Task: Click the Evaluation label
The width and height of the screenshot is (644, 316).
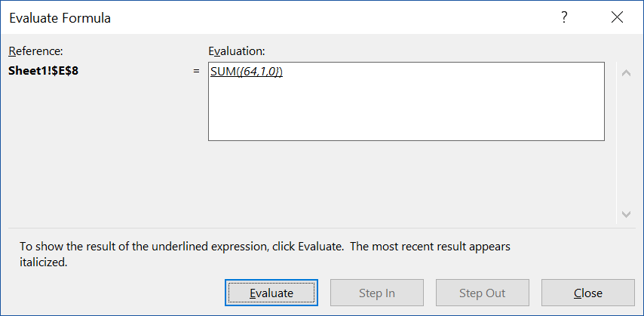Action: 237,51
